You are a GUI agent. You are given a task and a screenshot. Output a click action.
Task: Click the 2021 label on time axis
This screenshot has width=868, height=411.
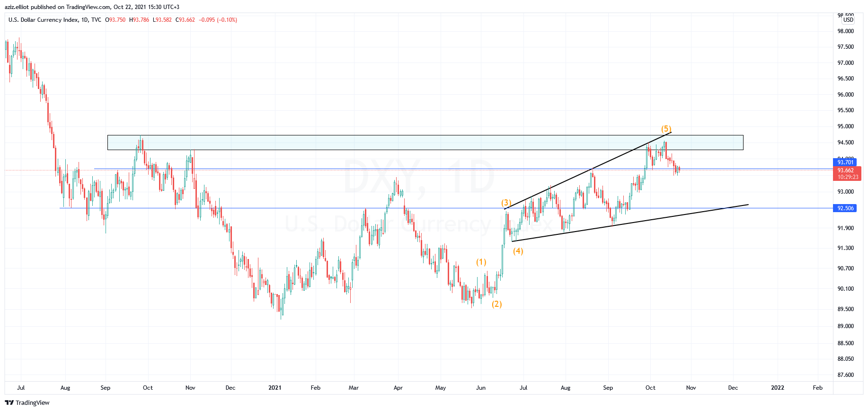coord(275,387)
